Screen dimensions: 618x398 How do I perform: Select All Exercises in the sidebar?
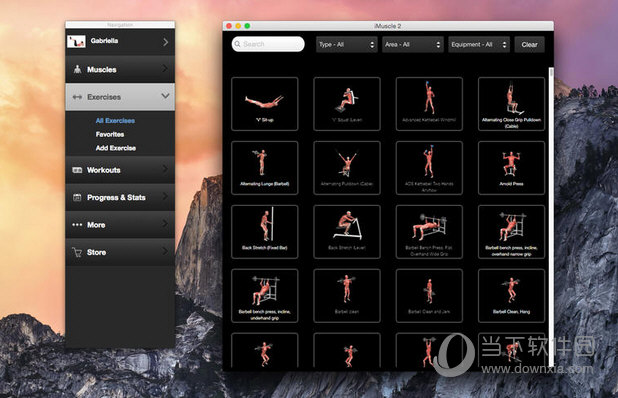pos(115,121)
